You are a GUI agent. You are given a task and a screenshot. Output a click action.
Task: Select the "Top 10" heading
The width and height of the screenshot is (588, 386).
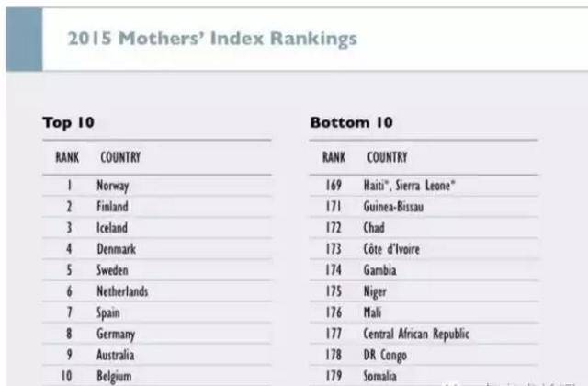(x=69, y=122)
